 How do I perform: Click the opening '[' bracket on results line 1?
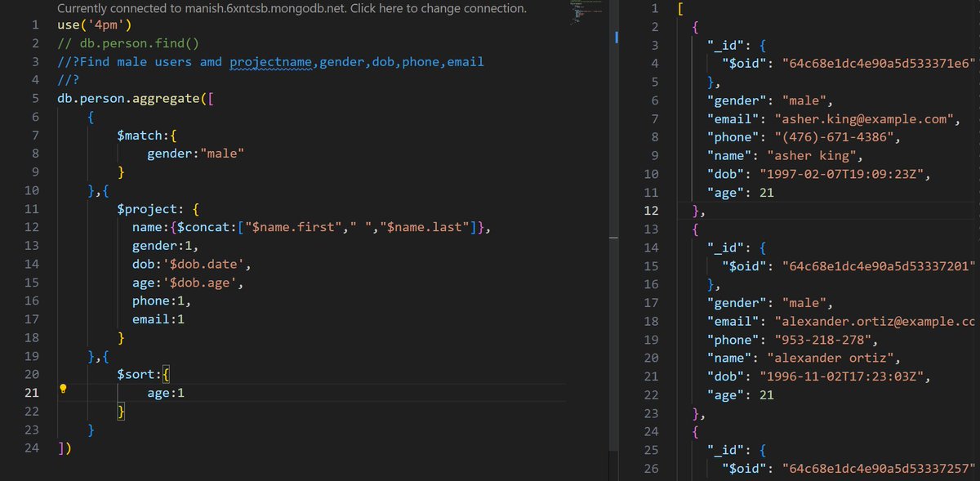(x=681, y=9)
